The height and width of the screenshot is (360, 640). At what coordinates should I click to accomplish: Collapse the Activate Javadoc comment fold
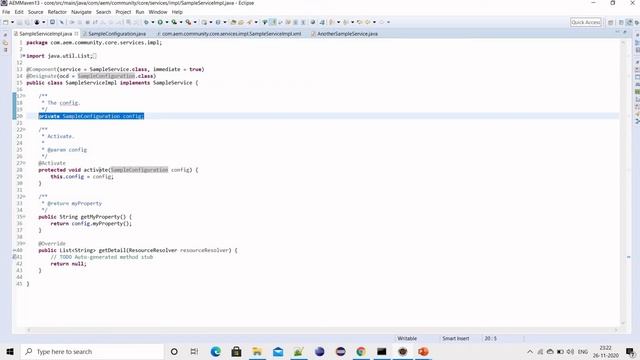tap(24, 129)
